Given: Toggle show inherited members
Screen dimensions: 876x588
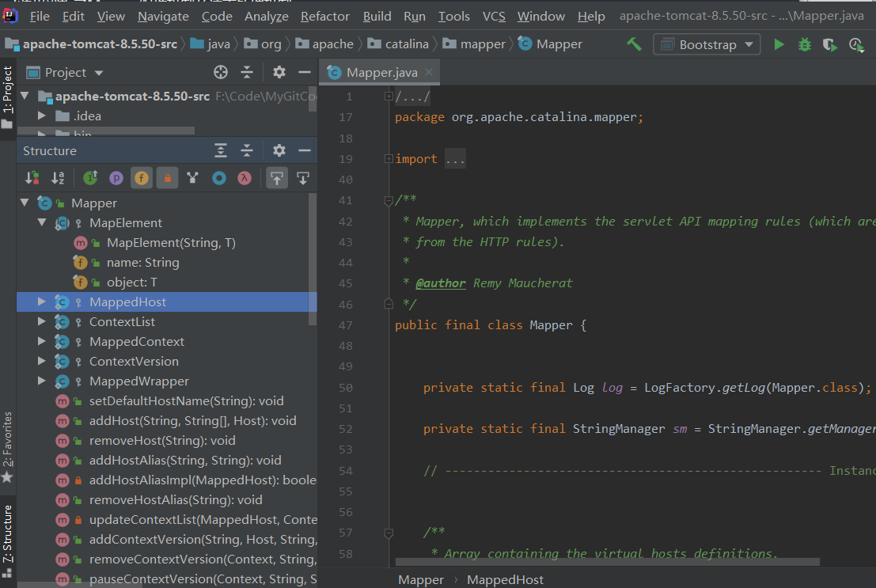Looking at the screenshot, I should click(x=90, y=178).
